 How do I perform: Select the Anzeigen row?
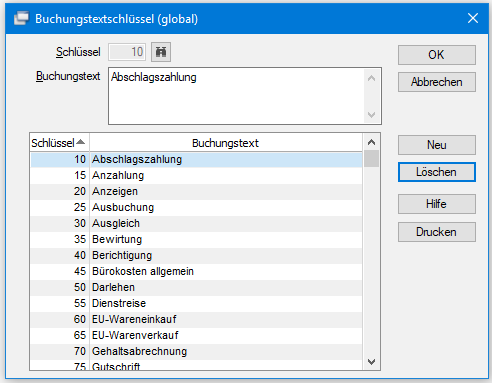196,191
